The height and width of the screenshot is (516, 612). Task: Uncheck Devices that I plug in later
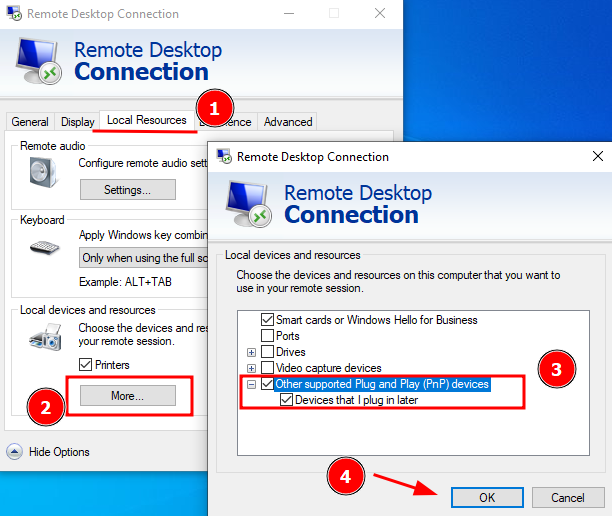pyautogui.click(x=287, y=400)
